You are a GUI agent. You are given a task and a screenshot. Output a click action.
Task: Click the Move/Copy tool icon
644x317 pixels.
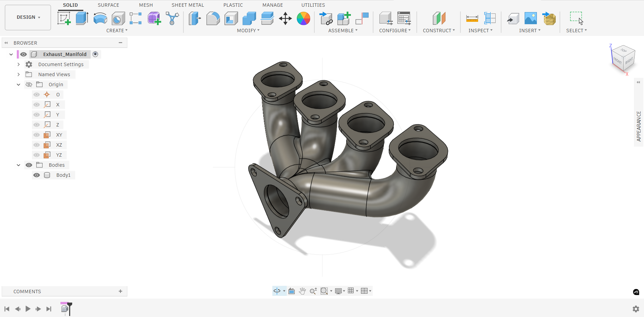click(x=285, y=18)
